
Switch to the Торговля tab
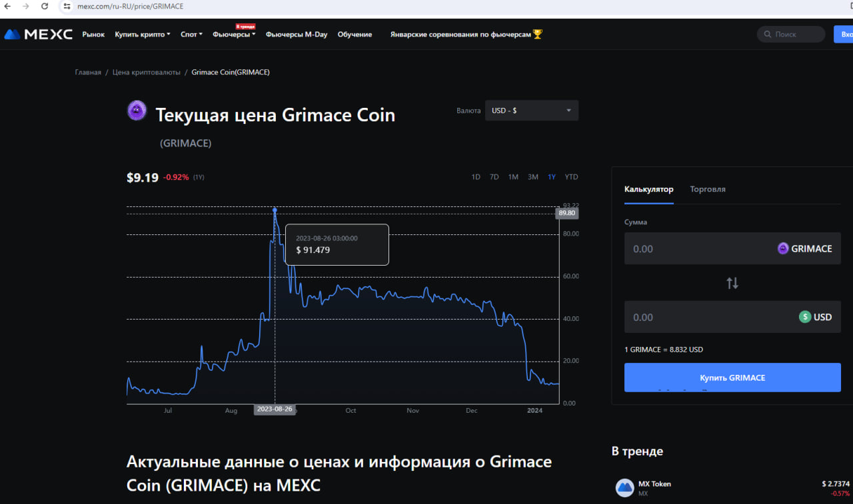(708, 189)
